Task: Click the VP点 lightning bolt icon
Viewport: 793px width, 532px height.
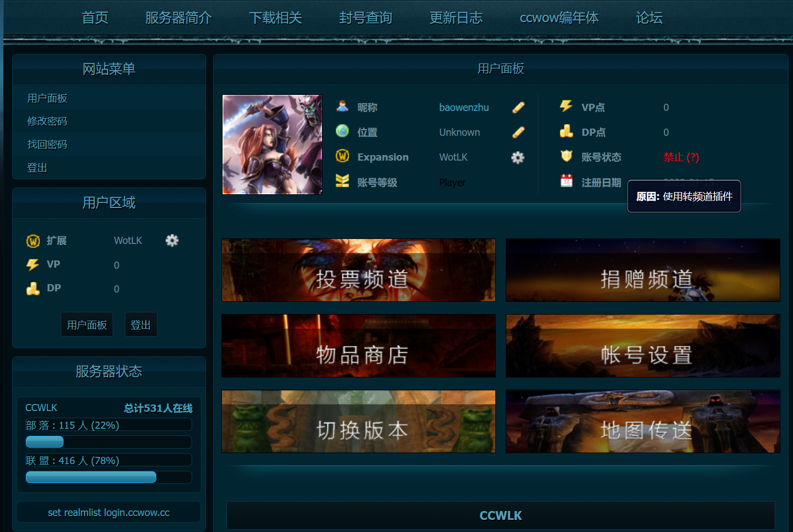Action: coord(566,107)
